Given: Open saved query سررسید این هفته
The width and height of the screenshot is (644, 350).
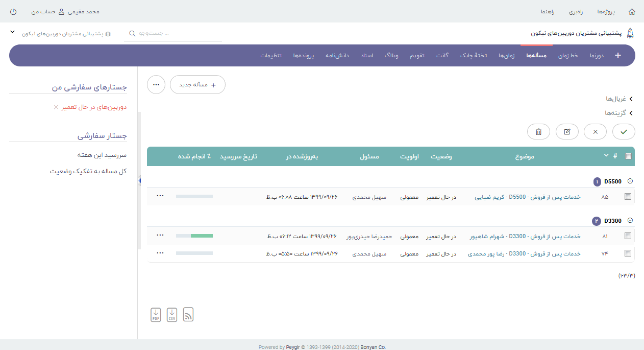Looking at the screenshot, I should (102, 155).
